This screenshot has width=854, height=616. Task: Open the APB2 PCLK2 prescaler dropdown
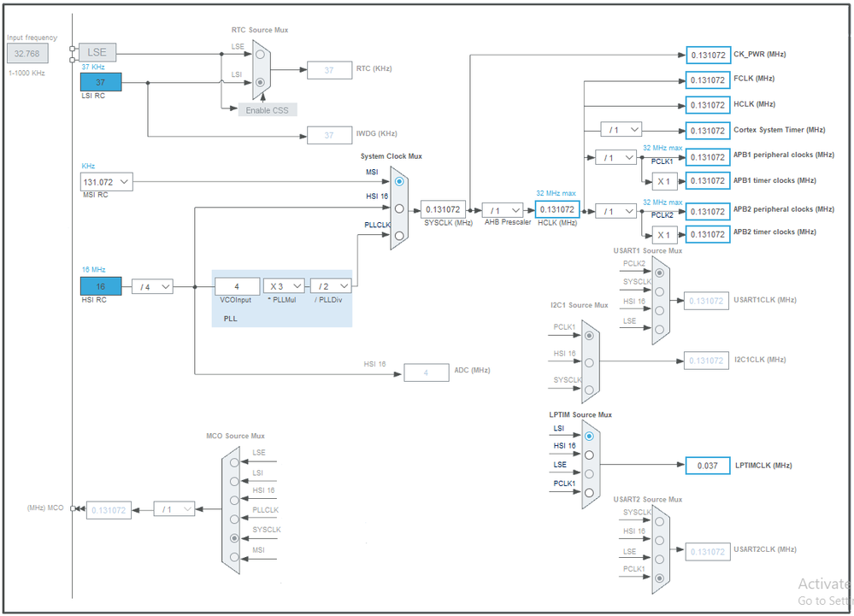[616, 211]
